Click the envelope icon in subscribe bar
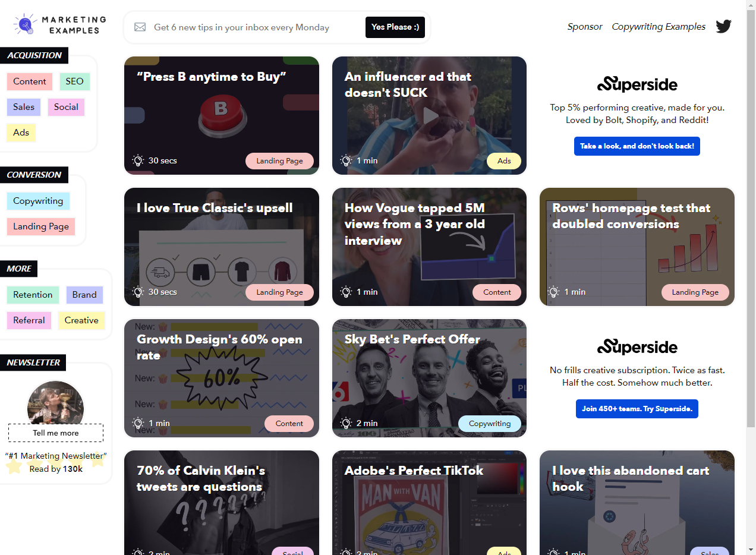The width and height of the screenshot is (756, 555). 140,27
